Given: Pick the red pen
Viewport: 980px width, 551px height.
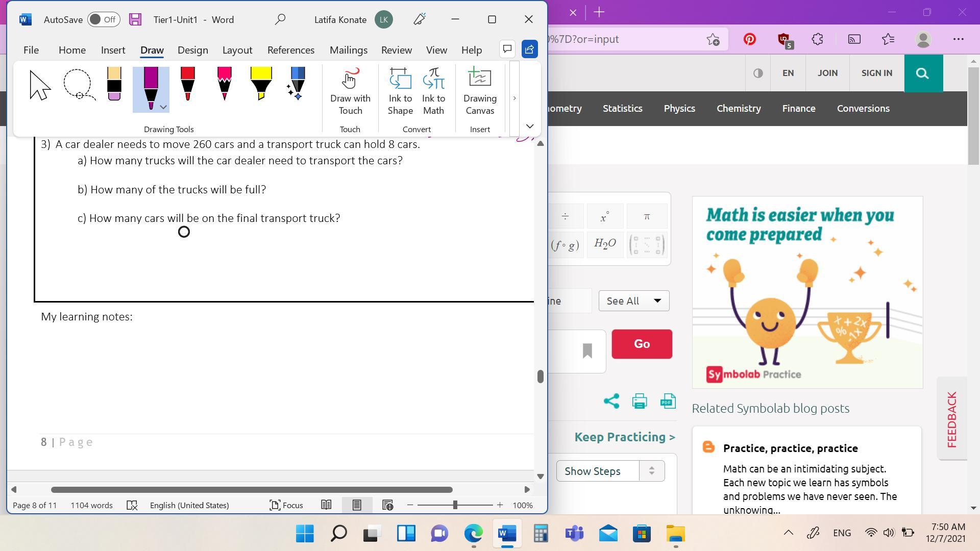Looking at the screenshot, I should (x=187, y=85).
